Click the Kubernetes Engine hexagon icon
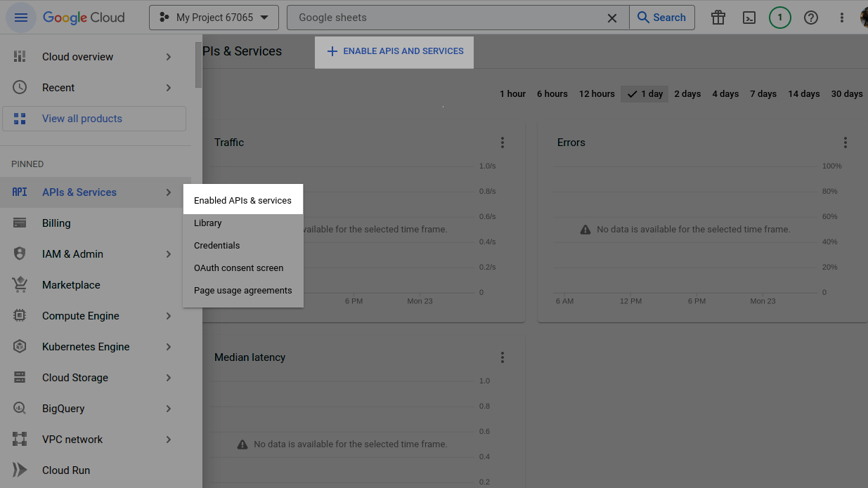Screen dimensions: 868x488 pyautogui.click(x=20, y=347)
